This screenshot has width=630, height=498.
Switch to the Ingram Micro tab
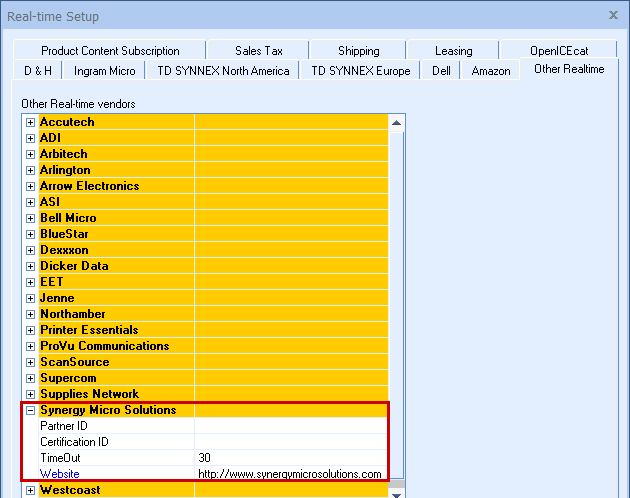(x=105, y=71)
